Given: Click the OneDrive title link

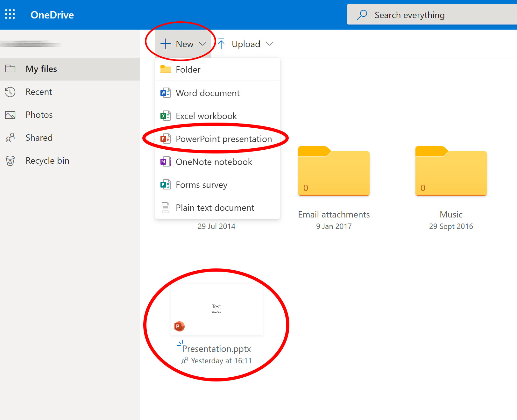Looking at the screenshot, I should tap(52, 15).
